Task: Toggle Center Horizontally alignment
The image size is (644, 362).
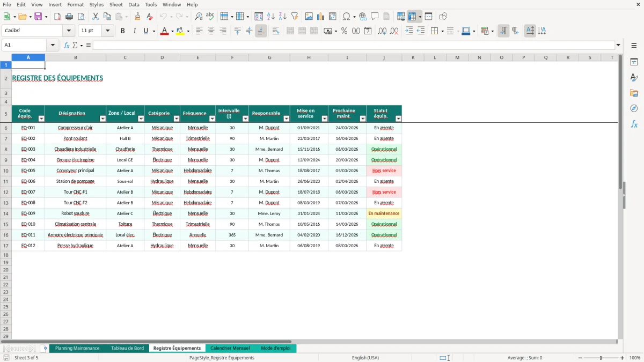Action: click(211, 31)
